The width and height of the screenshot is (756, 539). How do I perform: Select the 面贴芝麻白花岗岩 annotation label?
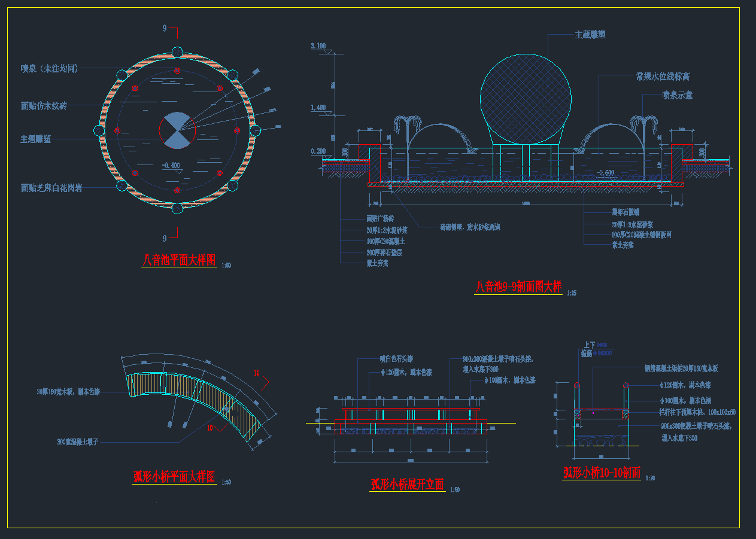pyautogui.click(x=51, y=188)
